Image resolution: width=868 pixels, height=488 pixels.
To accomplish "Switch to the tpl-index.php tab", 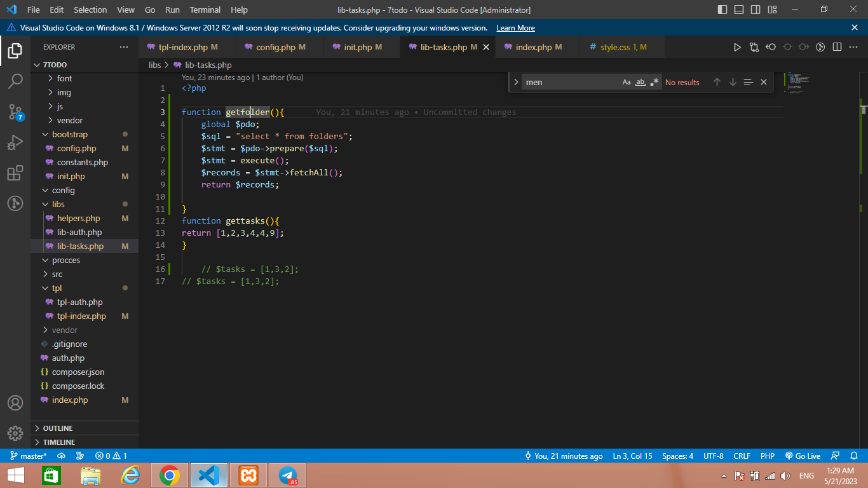I will click(x=187, y=47).
